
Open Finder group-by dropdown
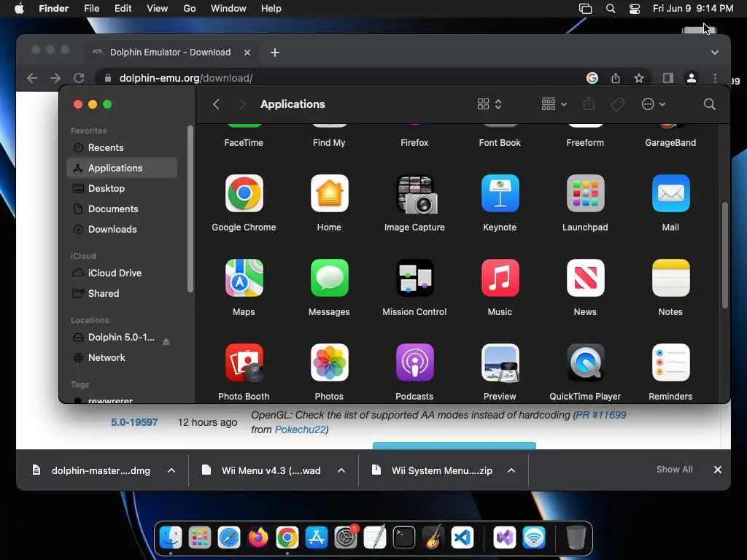(x=554, y=104)
